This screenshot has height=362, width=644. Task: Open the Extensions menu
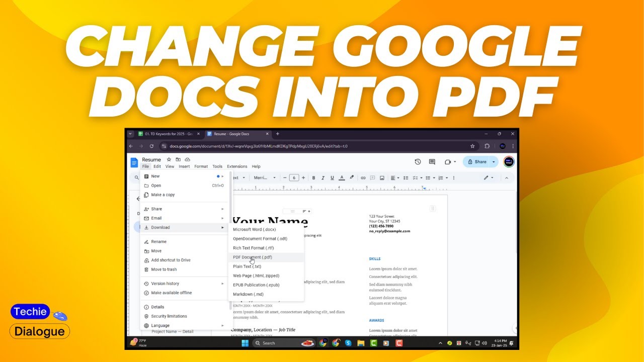(237, 166)
